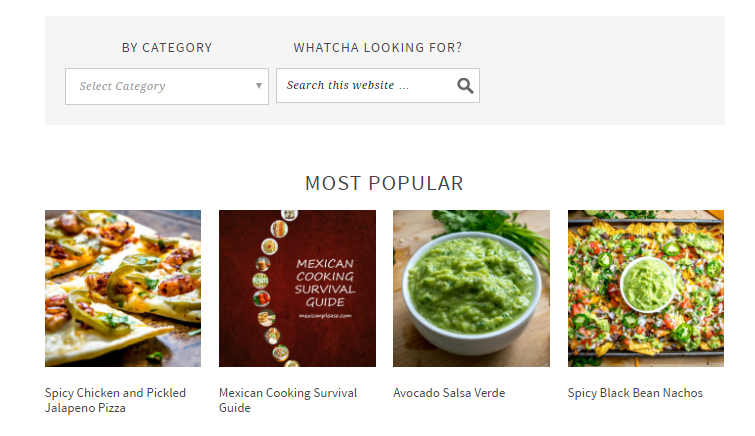Visit the Avocado Salsa Verde recipe link

coord(449,393)
